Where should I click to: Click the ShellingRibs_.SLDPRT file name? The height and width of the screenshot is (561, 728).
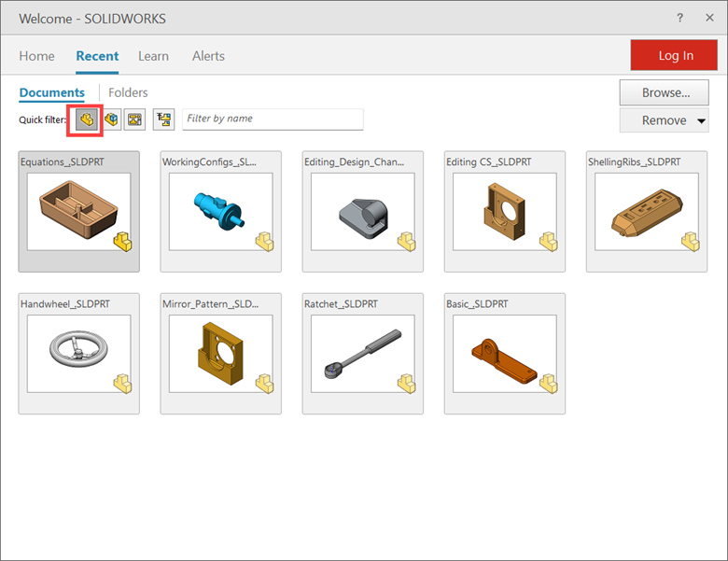[635, 162]
